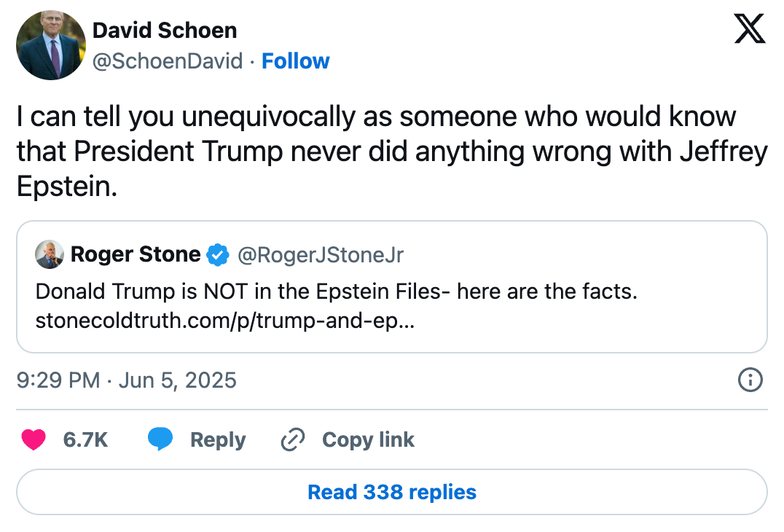Viewport: 784px width, 532px height.
Task: Open the 9:29 PM Jun 5, 2025 timestamp
Action: pos(127,380)
